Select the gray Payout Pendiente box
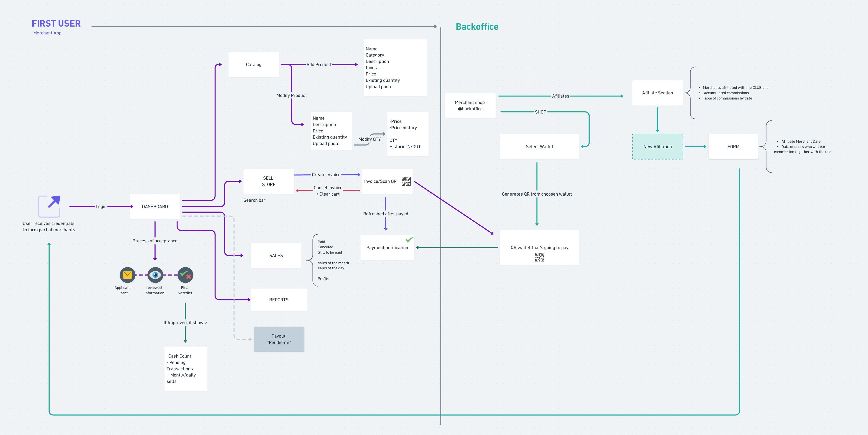The height and width of the screenshot is (435, 868). 279,339
